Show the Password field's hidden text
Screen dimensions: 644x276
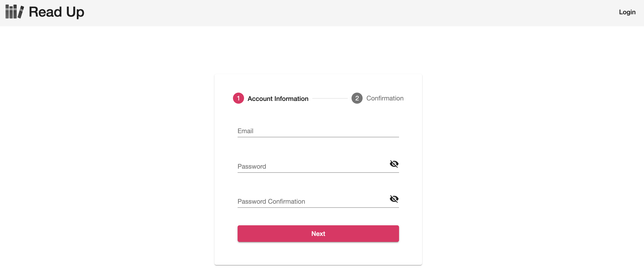click(x=394, y=164)
